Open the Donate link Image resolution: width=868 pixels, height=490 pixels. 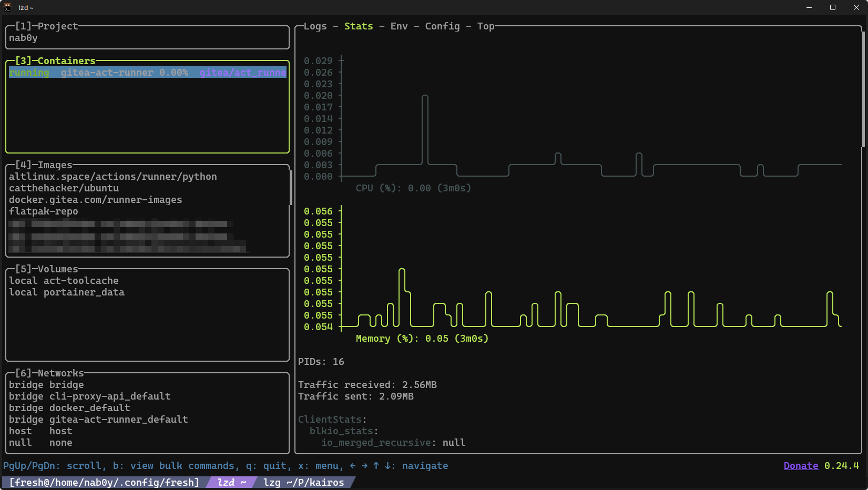click(x=800, y=466)
